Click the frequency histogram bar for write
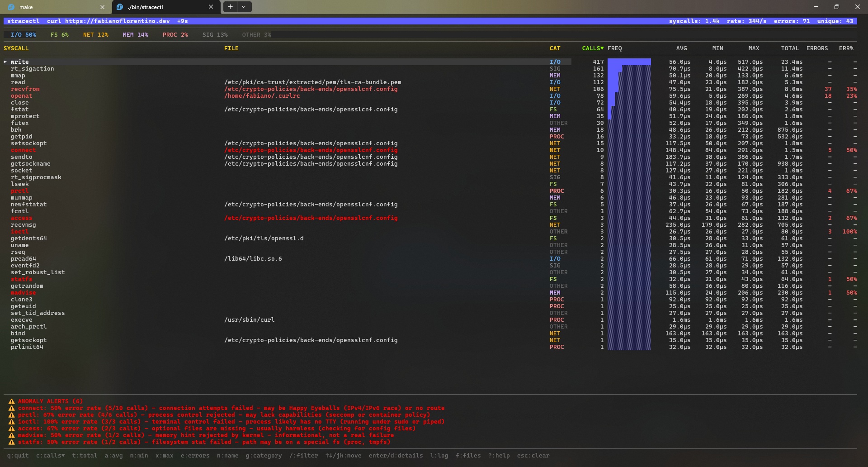 coord(629,62)
